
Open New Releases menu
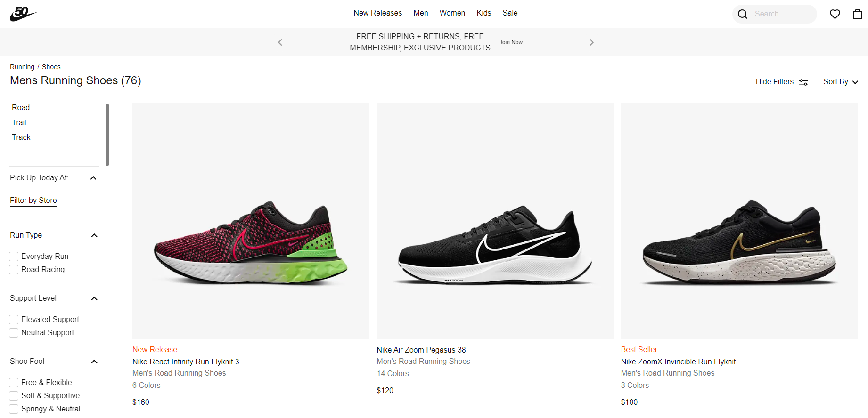[x=378, y=13]
